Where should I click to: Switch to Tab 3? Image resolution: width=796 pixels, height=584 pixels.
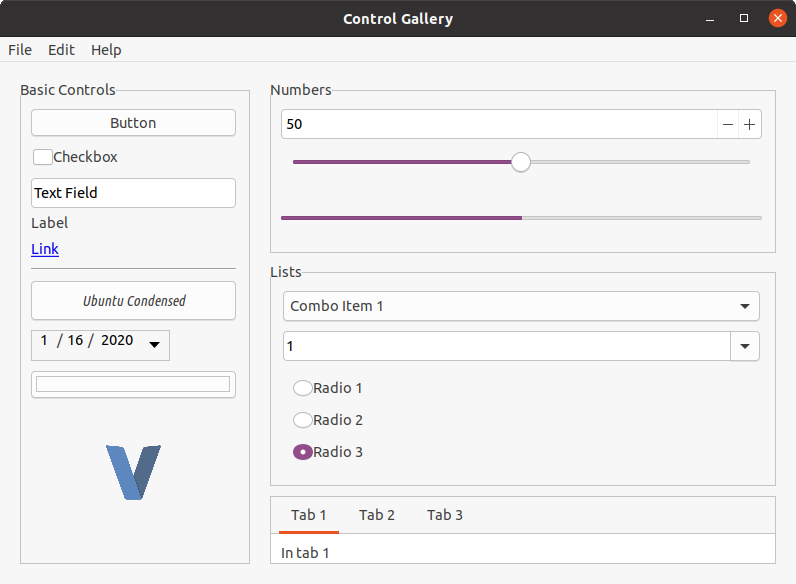pos(445,515)
